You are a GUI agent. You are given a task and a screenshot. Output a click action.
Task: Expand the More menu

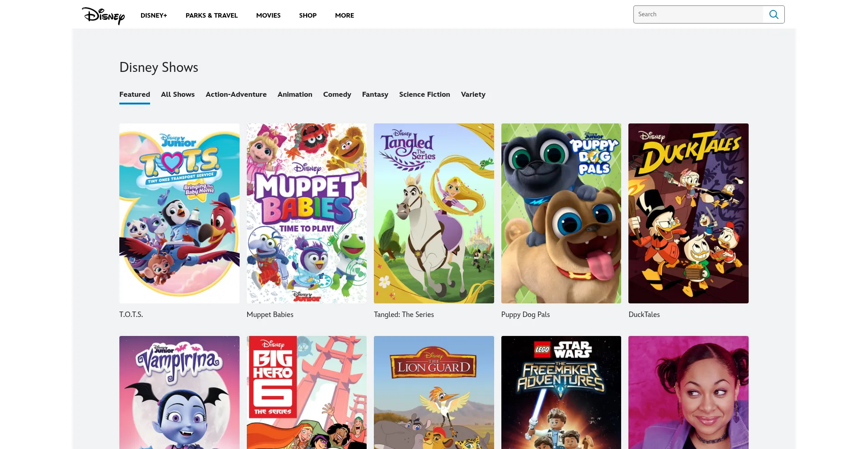click(344, 15)
